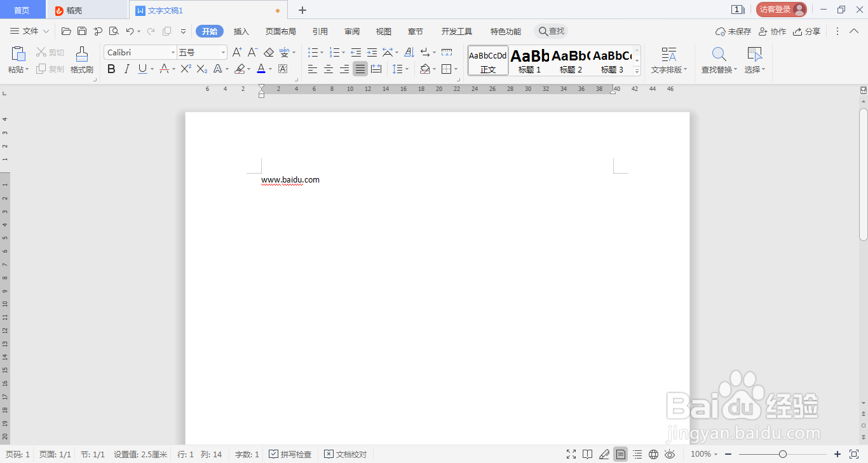Click the 查找 search box
The height and width of the screenshot is (463, 868).
coord(552,31)
